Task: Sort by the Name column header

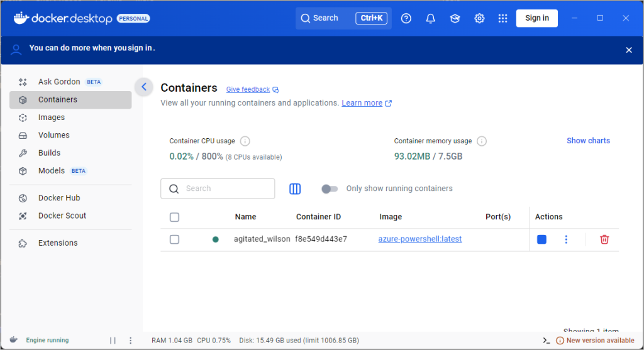Action: point(246,217)
